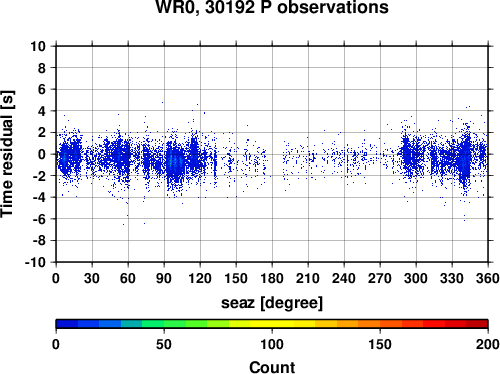Click the 'Time residual [s]' y-axis label
This screenshot has height=374, width=500.
pos(7,154)
